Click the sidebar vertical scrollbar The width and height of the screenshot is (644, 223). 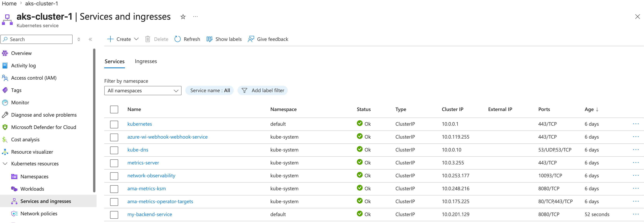point(94,120)
